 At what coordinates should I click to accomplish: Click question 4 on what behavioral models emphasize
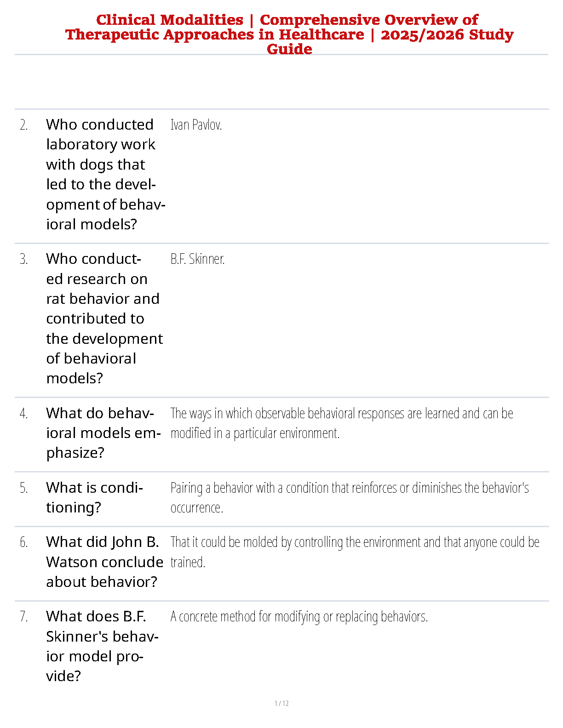coord(103,433)
